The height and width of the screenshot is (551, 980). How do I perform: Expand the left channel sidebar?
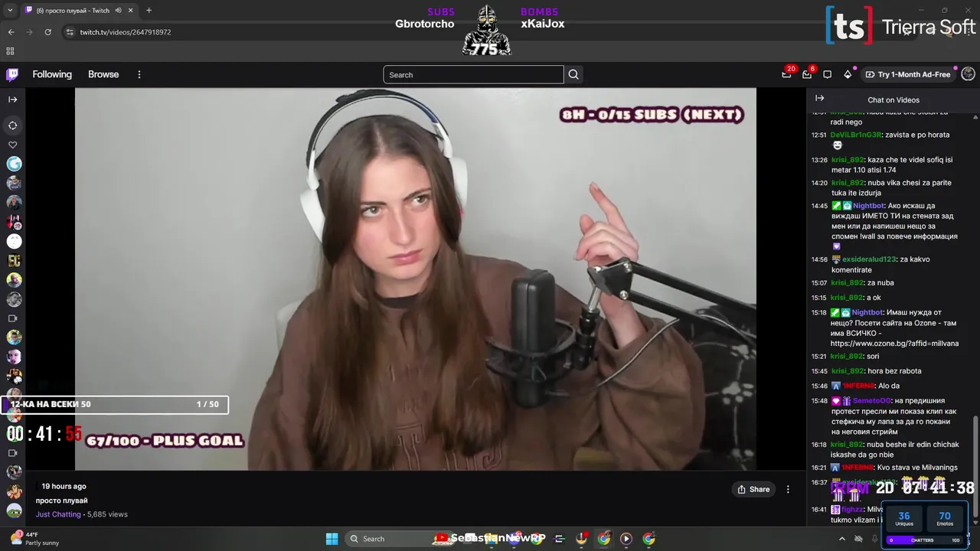tap(12, 99)
